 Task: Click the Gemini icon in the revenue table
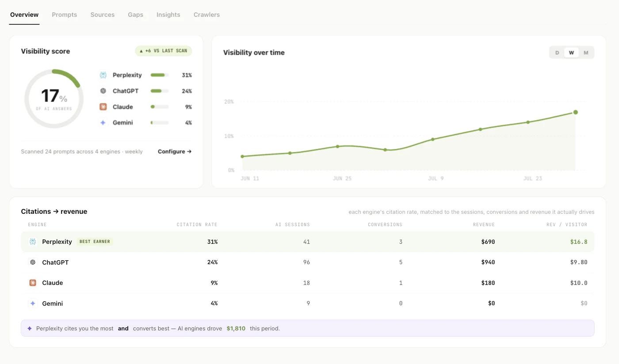coord(33,303)
